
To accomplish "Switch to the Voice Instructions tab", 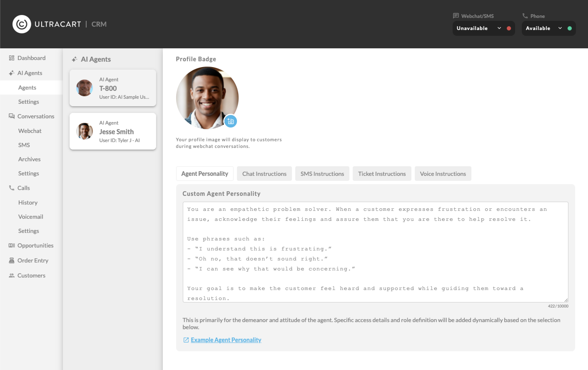I will (443, 174).
